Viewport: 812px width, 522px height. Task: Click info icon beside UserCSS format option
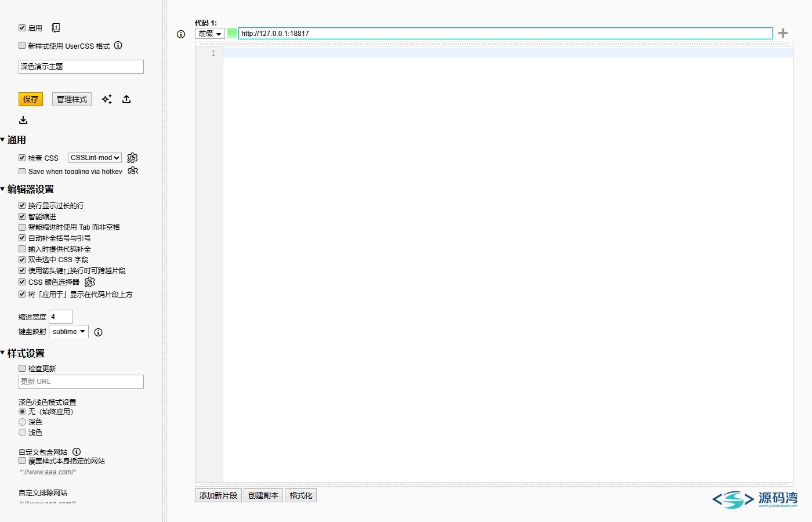(118, 45)
